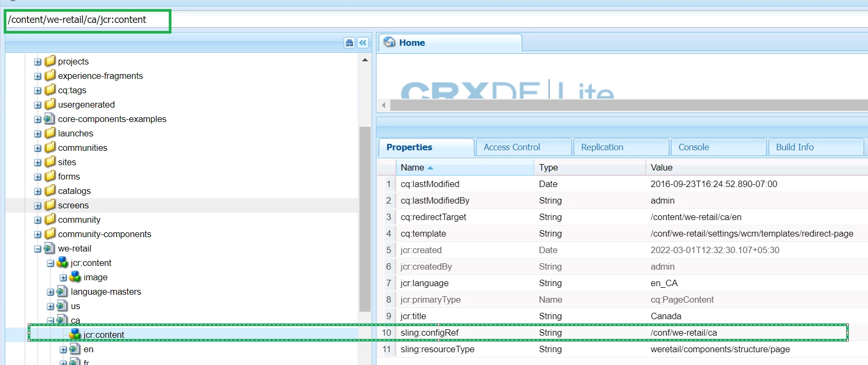Viewport: 868px width, 365px height.
Task: Expand the projects tree node
Action: (38, 62)
